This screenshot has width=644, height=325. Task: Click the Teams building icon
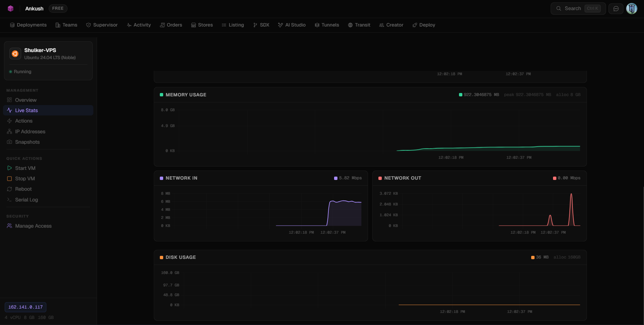(x=58, y=25)
